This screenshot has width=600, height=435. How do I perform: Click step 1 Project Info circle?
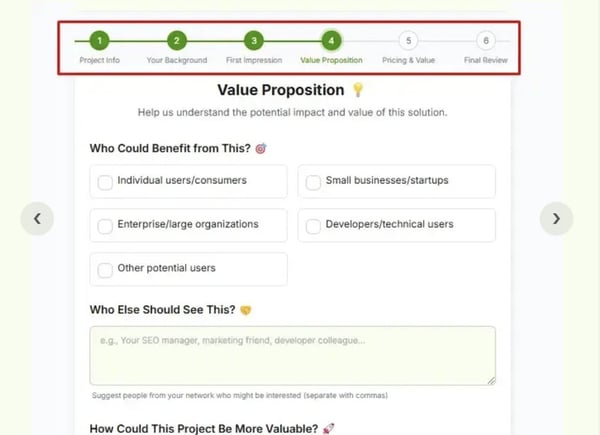(x=99, y=41)
